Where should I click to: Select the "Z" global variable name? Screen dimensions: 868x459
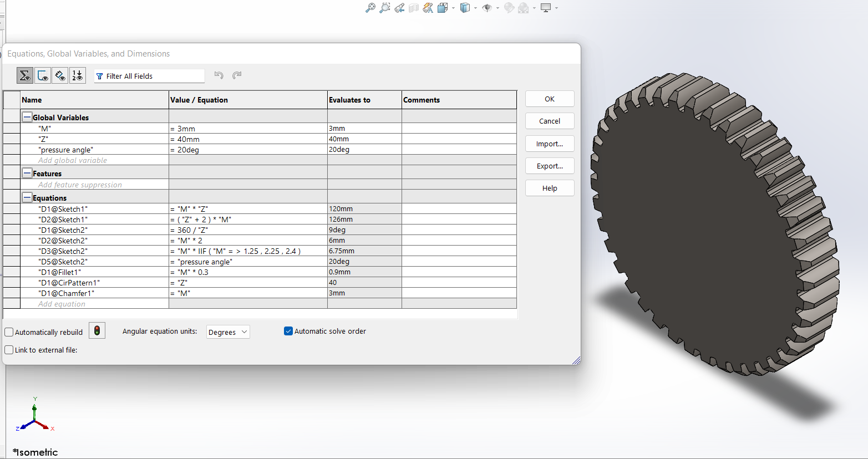pos(43,139)
